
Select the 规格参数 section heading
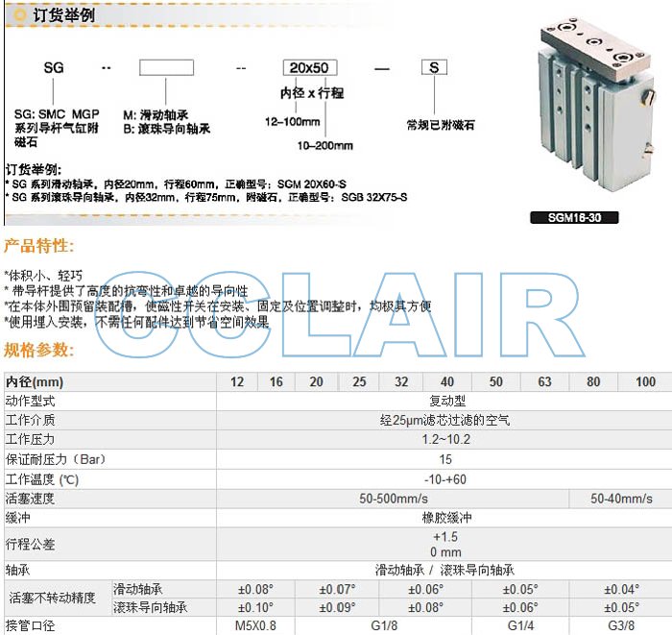point(38,349)
